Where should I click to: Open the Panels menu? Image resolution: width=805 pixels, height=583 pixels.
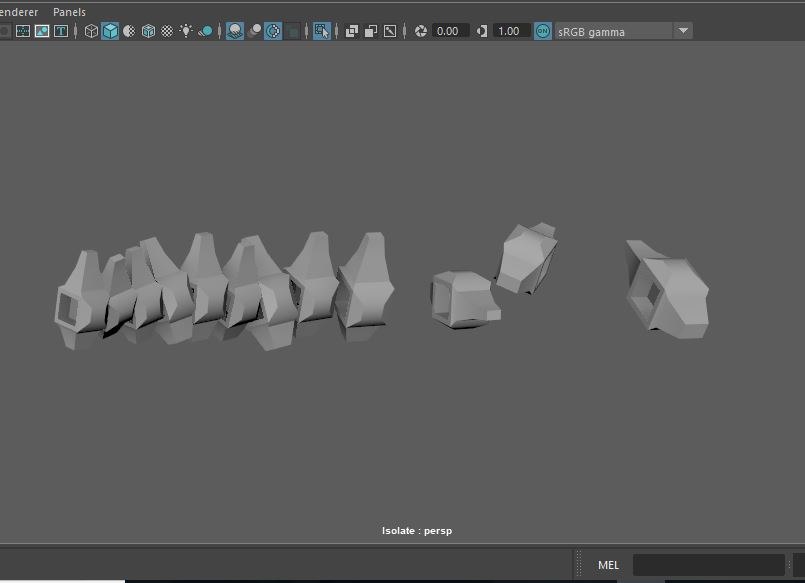pyautogui.click(x=69, y=12)
